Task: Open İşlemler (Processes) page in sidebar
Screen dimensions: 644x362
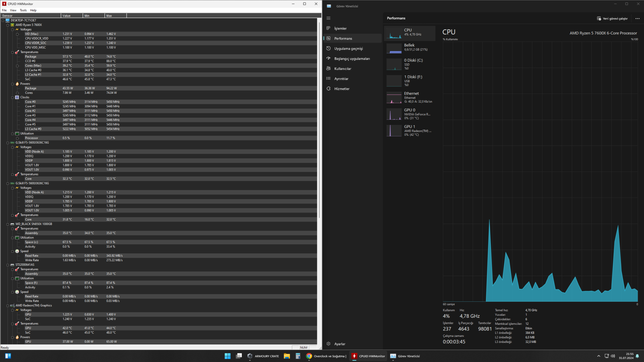Action: point(340,28)
